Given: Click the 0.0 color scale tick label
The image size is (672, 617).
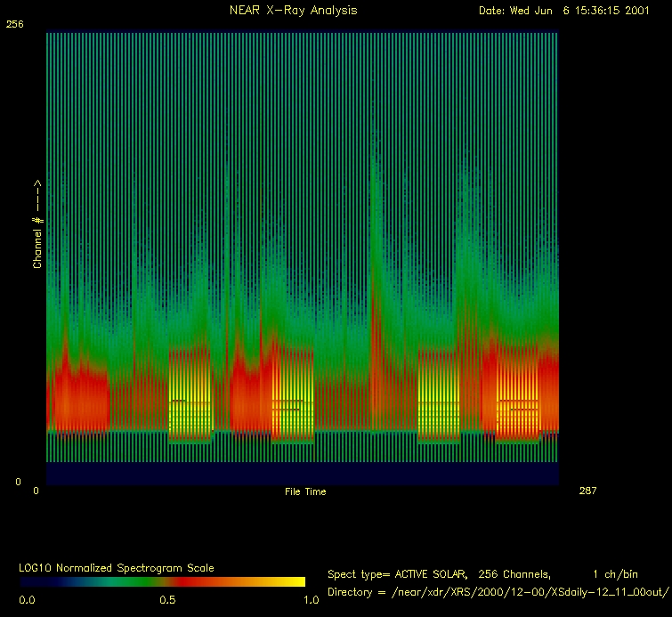Looking at the screenshot, I should pos(28,600).
